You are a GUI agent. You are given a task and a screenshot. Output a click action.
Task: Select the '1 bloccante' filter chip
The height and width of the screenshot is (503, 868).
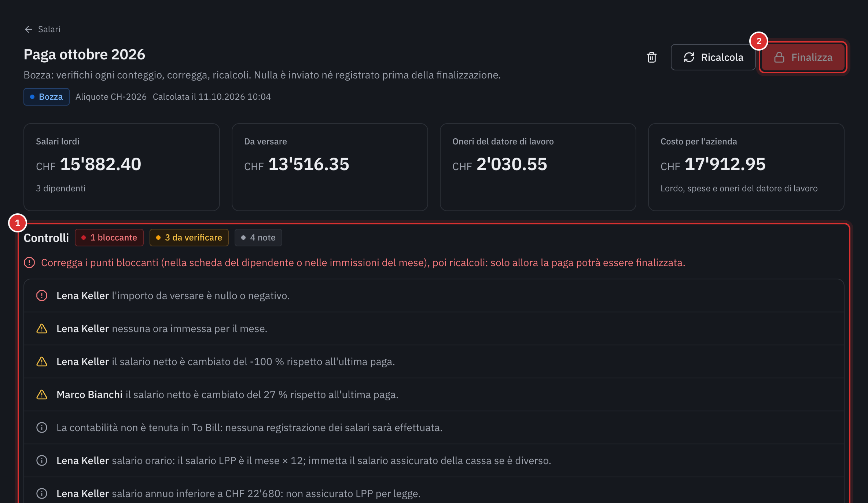(109, 238)
